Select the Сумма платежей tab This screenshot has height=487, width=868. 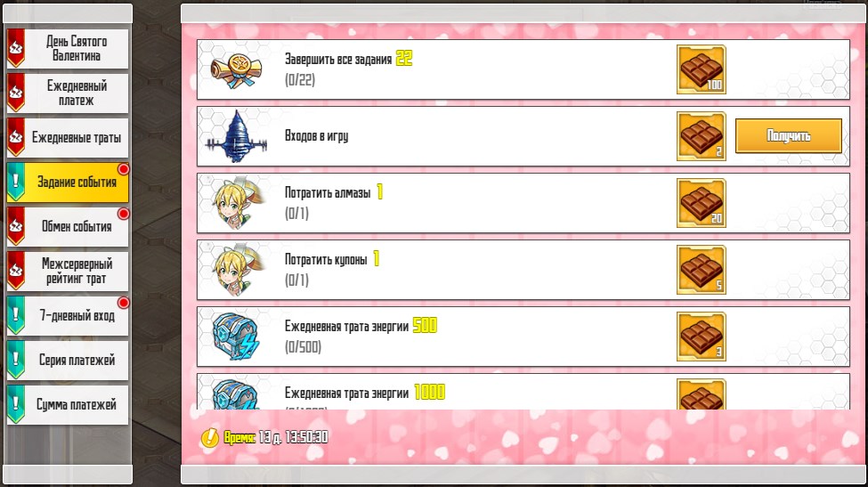(x=68, y=404)
